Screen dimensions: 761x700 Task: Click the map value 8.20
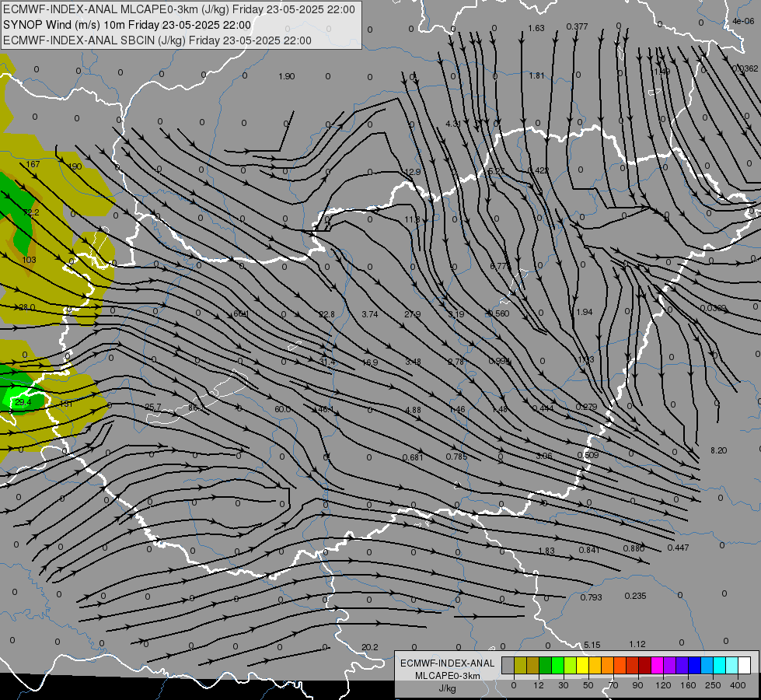click(719, 450)
